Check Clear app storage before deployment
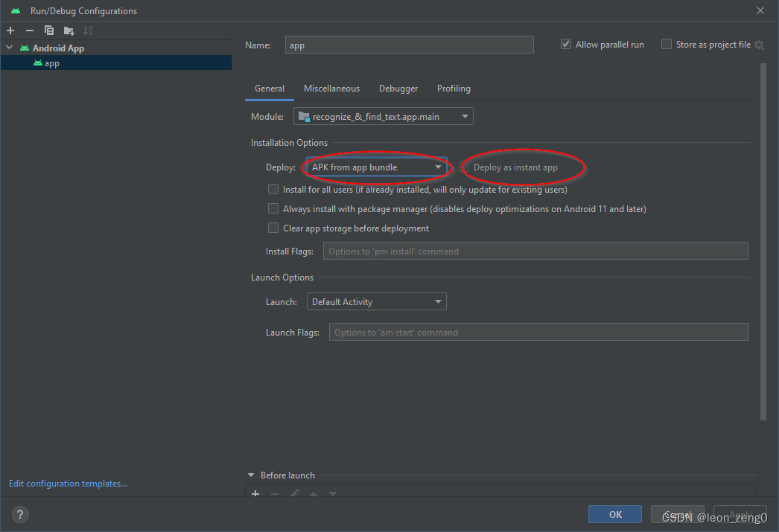This screenshot has width=779, height=532. tap(273, 228)
